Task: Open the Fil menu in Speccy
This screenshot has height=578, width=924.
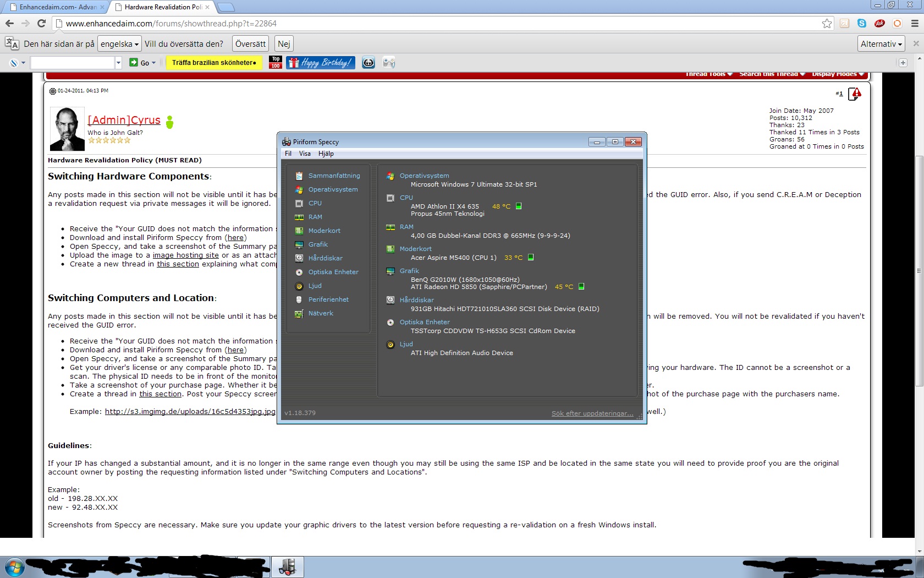Action: coord(288,154)
